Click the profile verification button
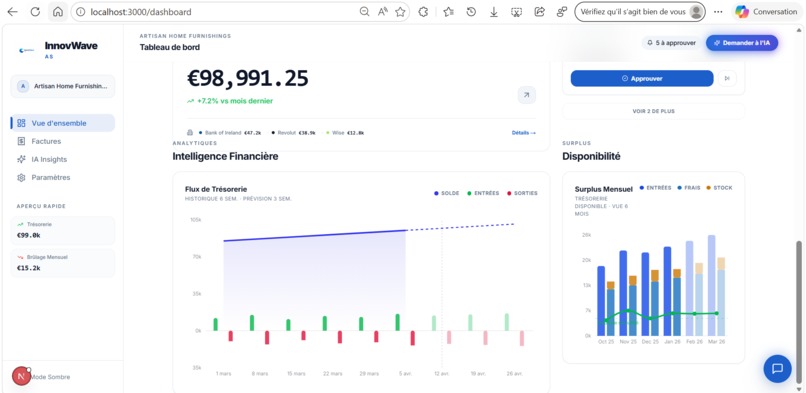Viewport: 806px width, 393px height. click(x=639, y=12)
